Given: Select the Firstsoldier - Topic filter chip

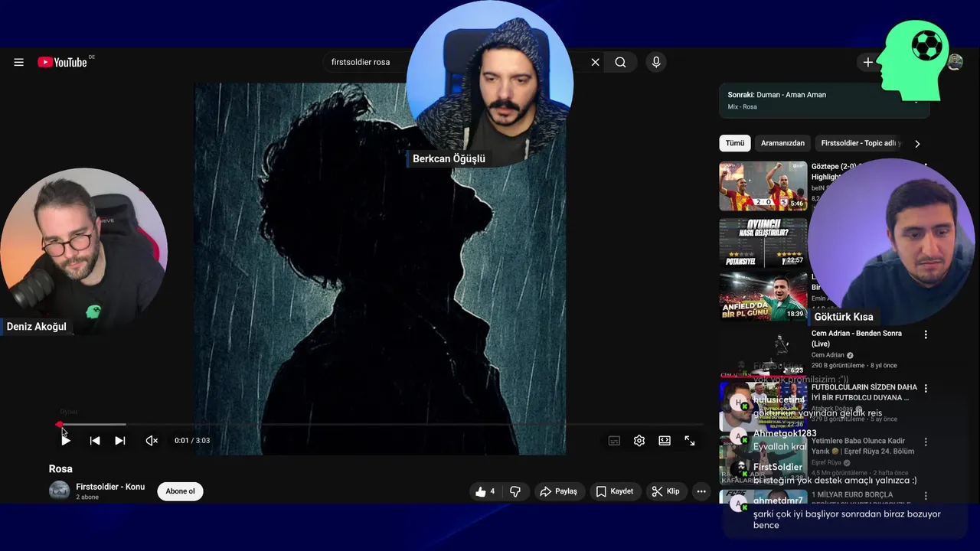Looking at the screenshot, I should [x=861, y=143].
